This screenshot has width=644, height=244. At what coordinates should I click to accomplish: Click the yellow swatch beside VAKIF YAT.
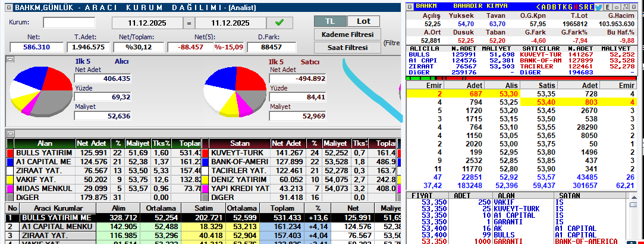[x=10, y=180]
